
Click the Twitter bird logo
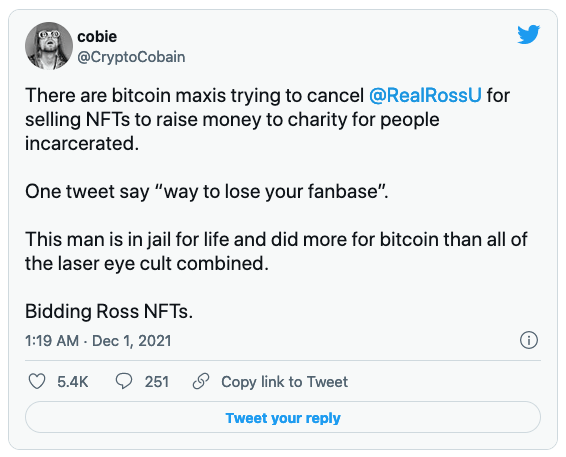[x=528, y=34]
